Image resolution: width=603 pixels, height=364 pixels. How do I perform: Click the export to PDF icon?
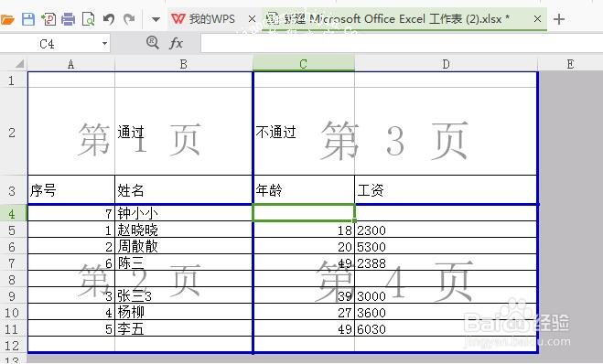pos(48,19)
